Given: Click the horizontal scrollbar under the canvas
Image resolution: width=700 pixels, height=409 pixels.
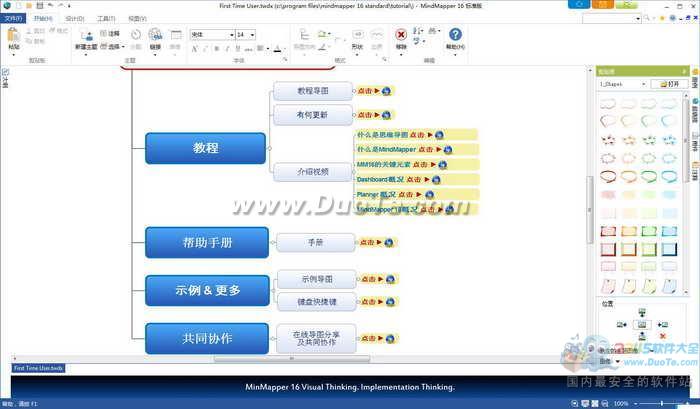Looking at the screenshot, I should coord(292,359).
